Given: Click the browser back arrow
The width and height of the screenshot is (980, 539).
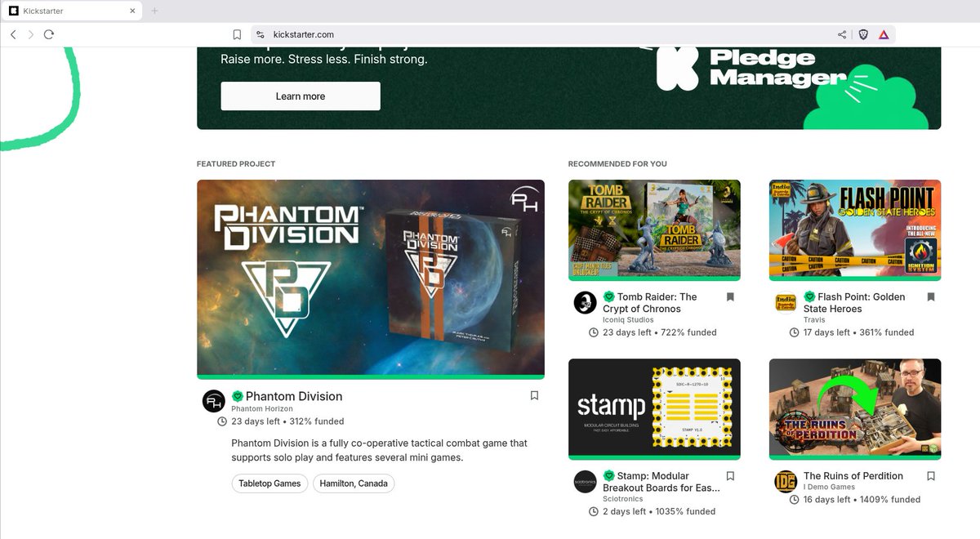Looking at the screenshot, I should coord(13,34).
